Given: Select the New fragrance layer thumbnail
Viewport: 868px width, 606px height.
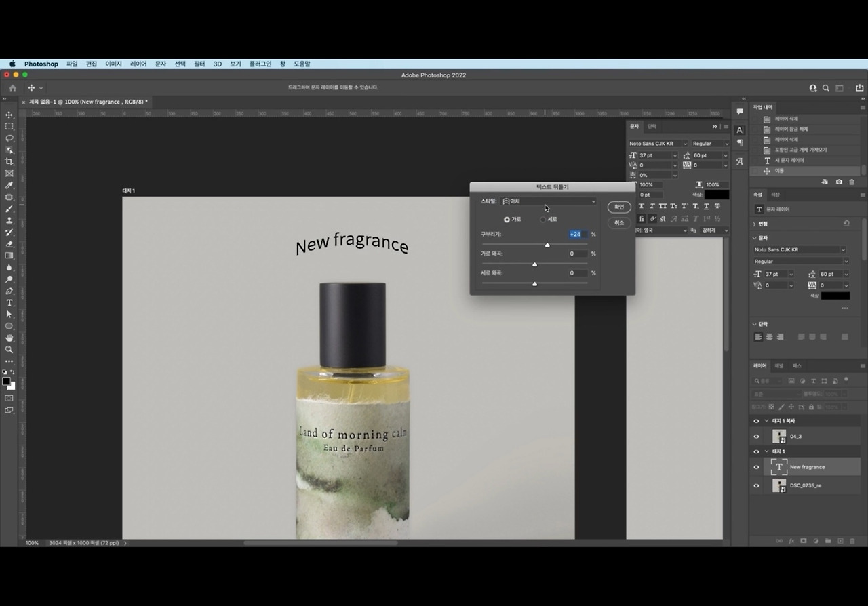Looking at the screenshot, I should [x=779, y=467].
